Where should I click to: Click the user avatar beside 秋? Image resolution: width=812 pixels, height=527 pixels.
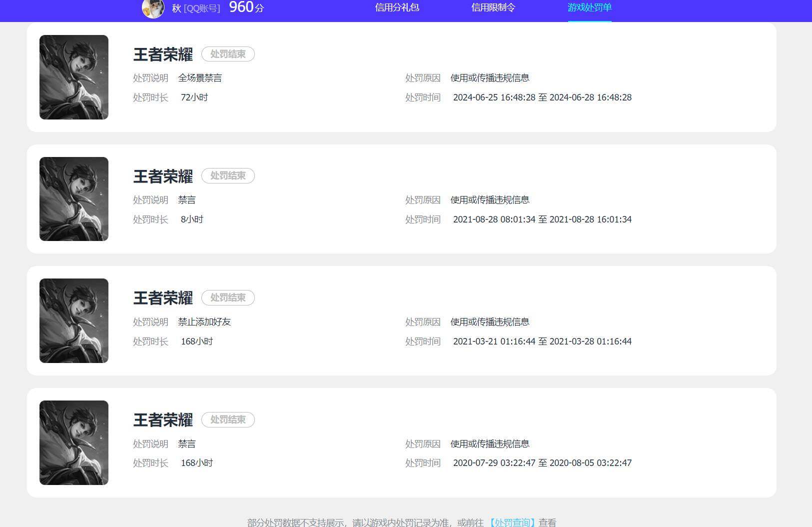click(x=153, y=8)
